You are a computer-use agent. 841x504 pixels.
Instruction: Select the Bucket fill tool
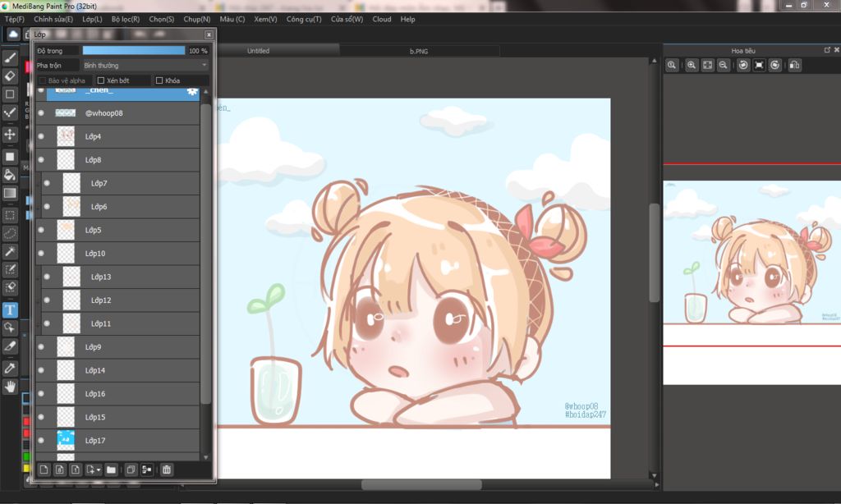(10, 175)
